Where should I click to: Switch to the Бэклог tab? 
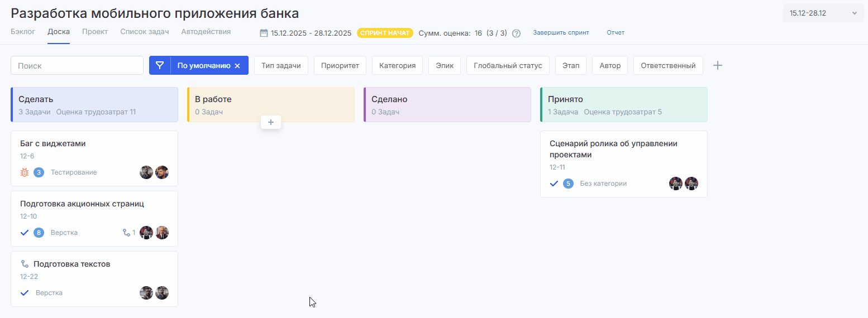[x=23, y=32]
